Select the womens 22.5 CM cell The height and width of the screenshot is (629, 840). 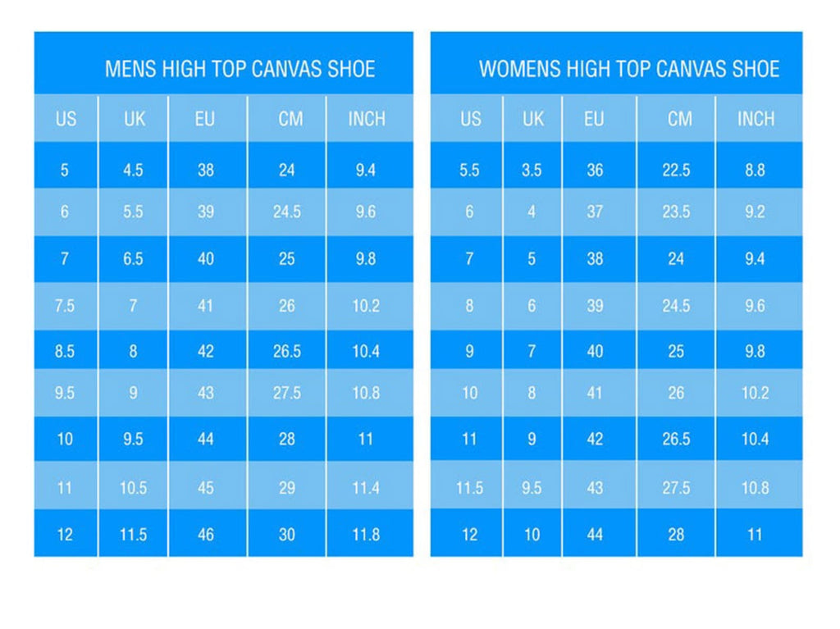(x=677, y=171)
